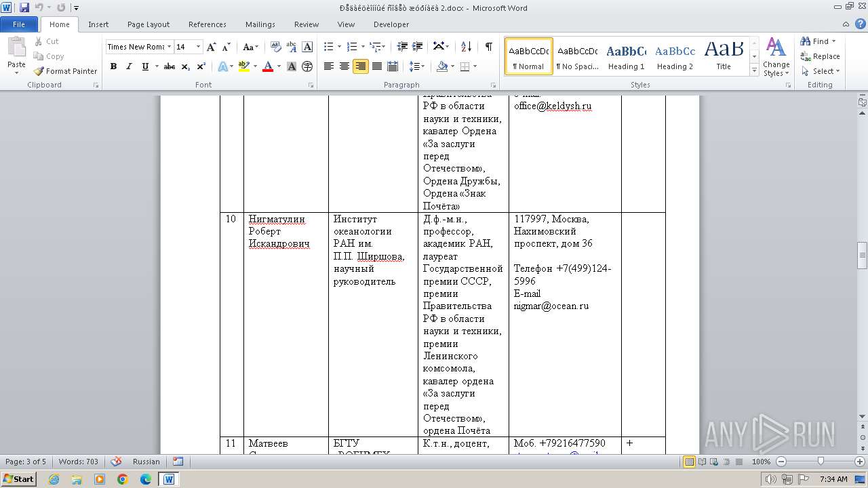The height and width of the screenshot is (488, 868).
Task: Click Words: 703 in status bar
Action: (78, 462)
